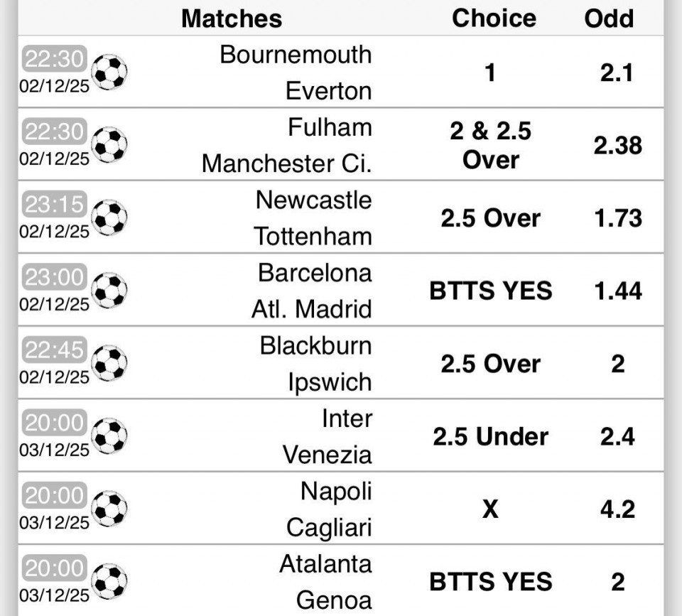The image size is (682, 616).
Task: Sort by the Odd column header
Action: [609, 18]
